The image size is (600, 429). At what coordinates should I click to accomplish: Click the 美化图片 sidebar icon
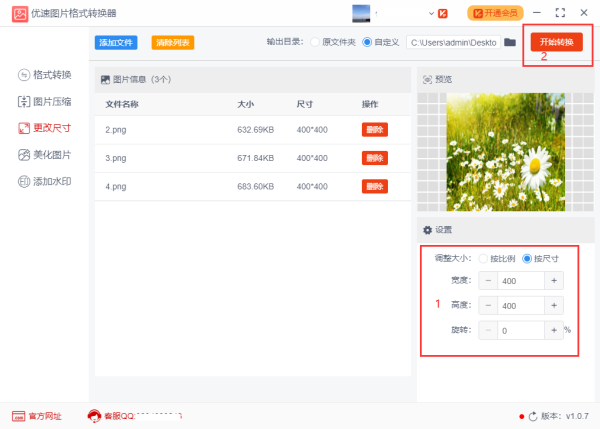25,155
